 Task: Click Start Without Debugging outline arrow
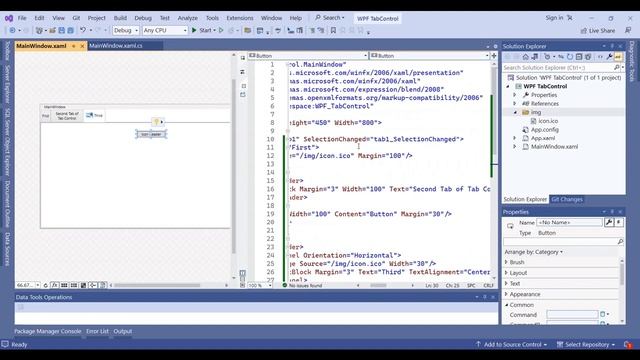(x=221, y=30)
